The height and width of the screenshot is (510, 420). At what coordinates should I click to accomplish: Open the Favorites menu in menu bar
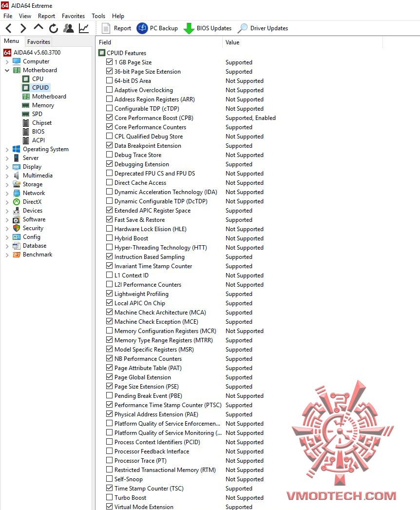73,16
